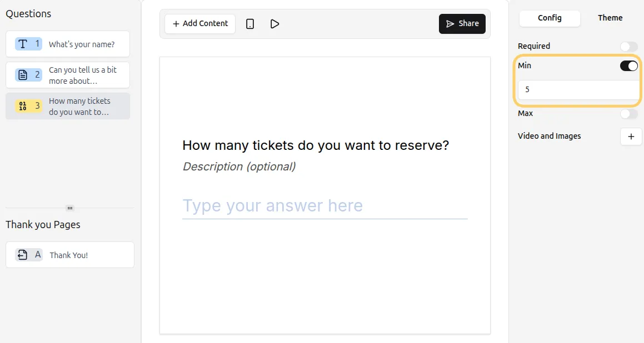Open the Add Content menu
Screen dimensions: 644x343
pyautogui.click(x=200, y=24)
